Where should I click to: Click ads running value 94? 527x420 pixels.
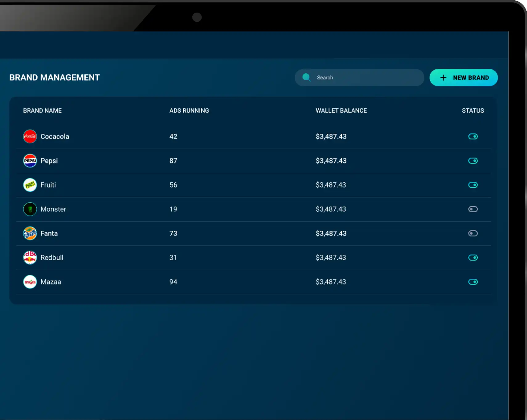173,282
